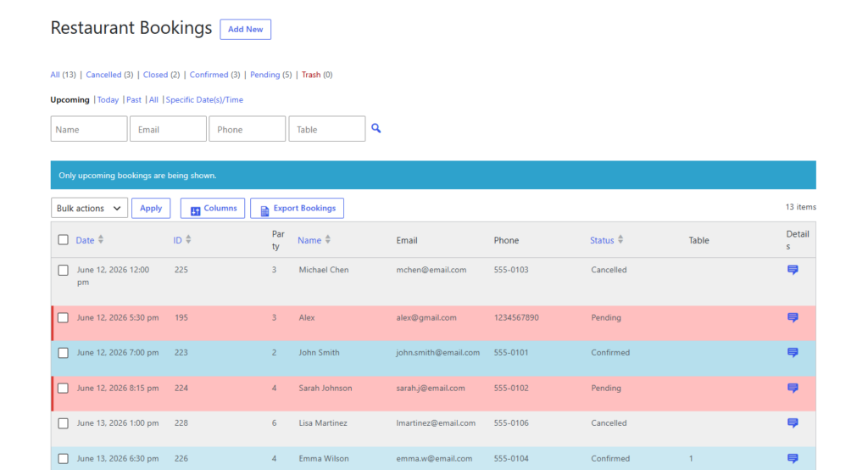Open the Columns settings button

pyautogui.click(x=213, y=208)
